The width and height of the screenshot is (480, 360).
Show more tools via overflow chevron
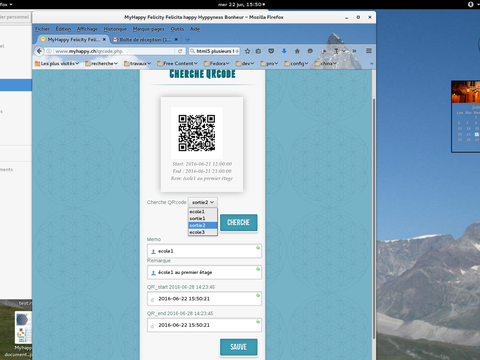(x=354, y=51)
